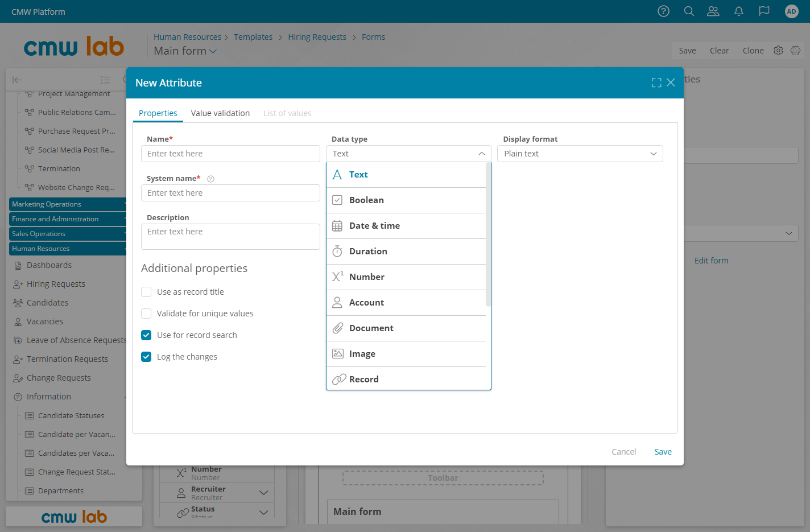Click the Description text area
Viewport: 810px width, 532px height.
pyautogui.click(x=230, y=237)
